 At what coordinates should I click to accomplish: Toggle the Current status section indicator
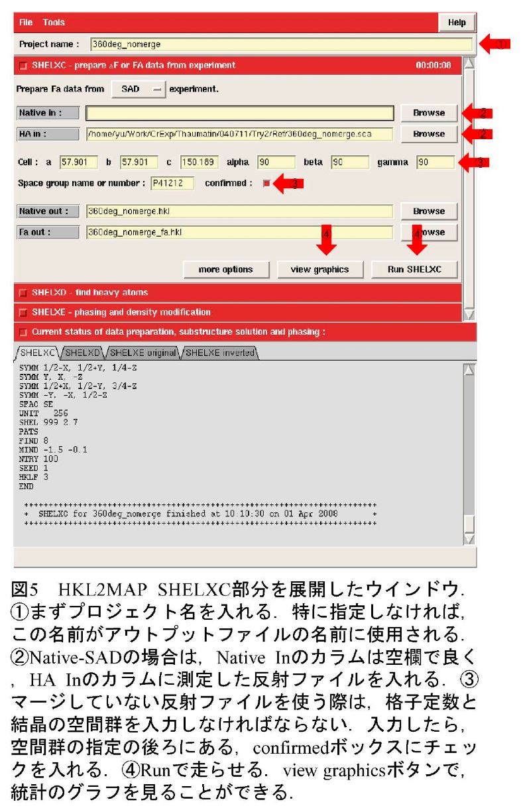(x=23, y=332)
